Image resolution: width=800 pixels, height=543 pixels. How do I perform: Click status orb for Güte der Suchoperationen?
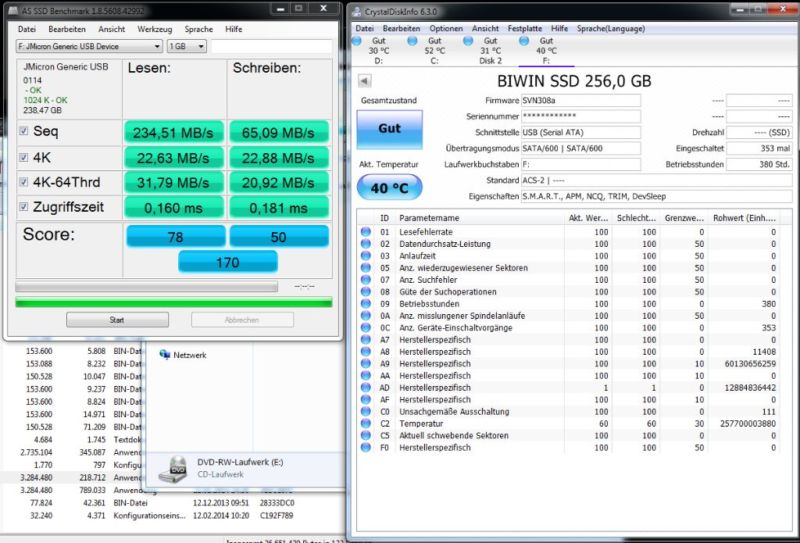(365, 292)
